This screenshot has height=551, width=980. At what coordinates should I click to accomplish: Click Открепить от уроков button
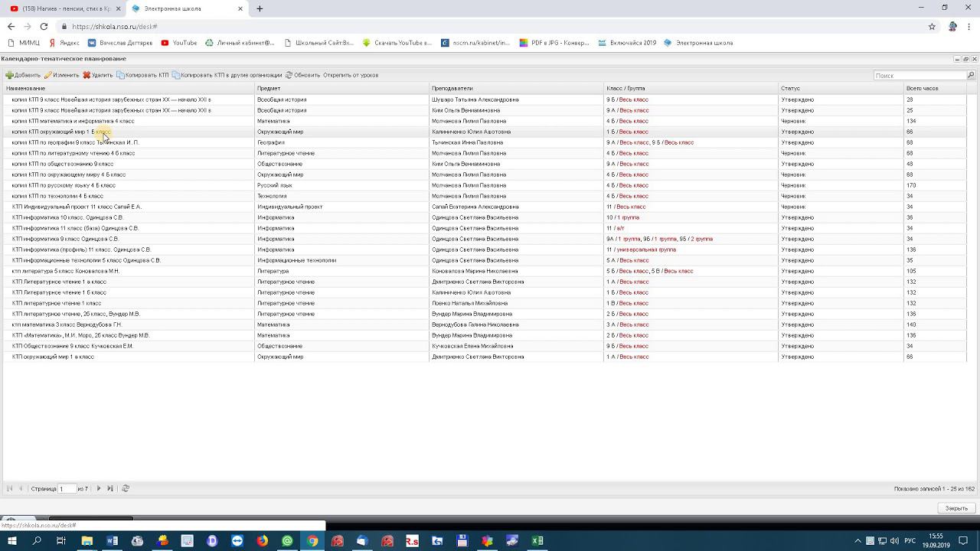[351, 75]
